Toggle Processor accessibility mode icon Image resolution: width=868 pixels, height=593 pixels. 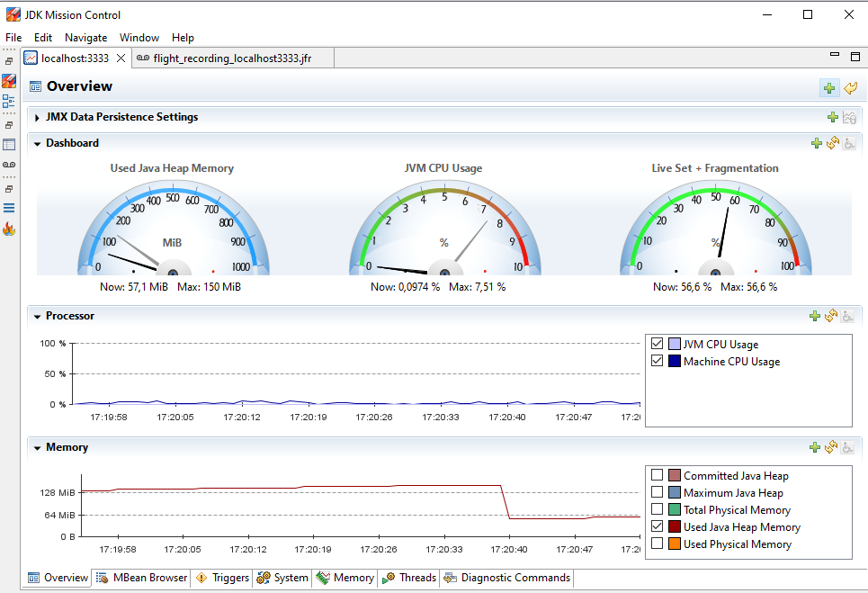click(x=847, y=316)
